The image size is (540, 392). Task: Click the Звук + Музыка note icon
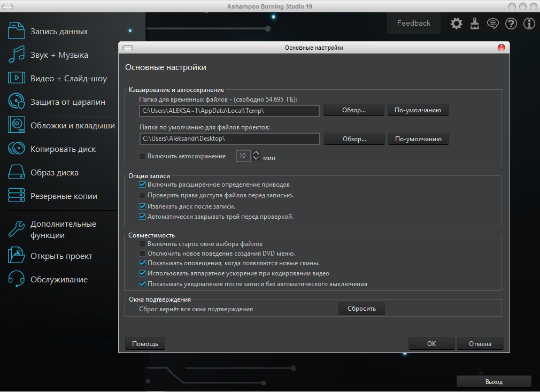click(16, 55)
